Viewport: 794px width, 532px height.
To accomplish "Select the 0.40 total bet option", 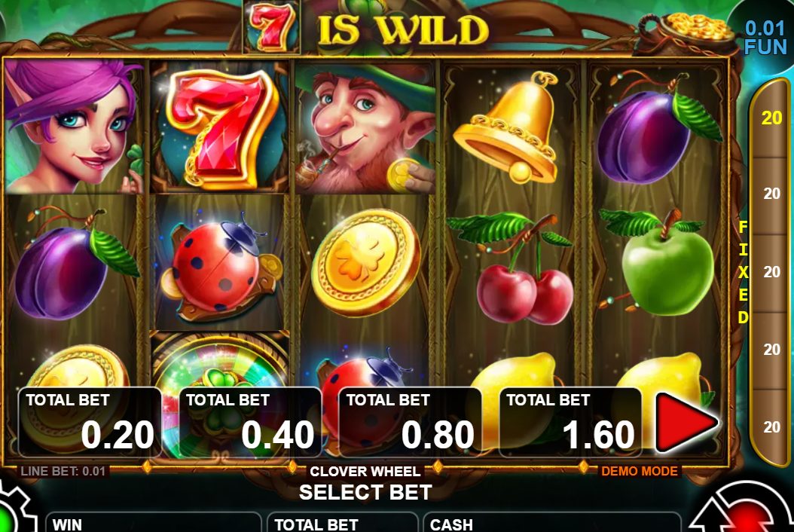I will pyautogui.click(x=250, y=423).
